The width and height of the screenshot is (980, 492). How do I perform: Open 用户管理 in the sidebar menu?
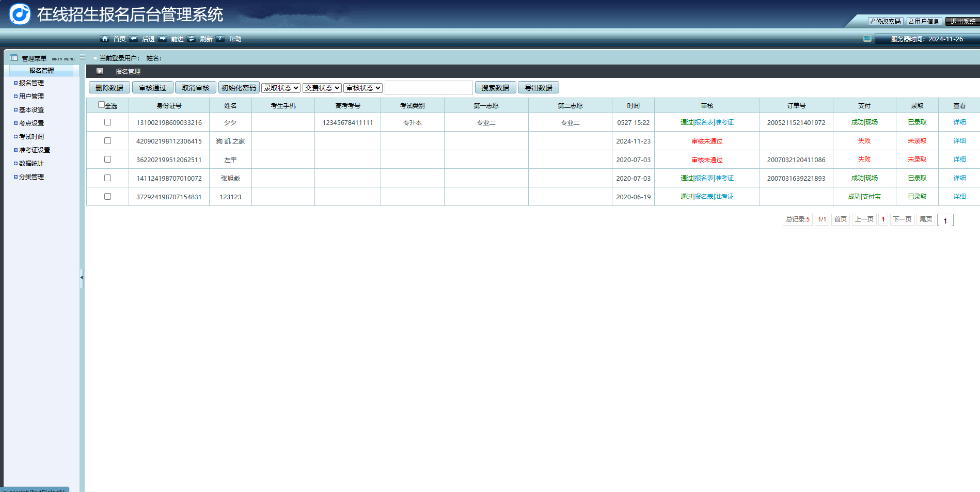[x=31, y=96]
